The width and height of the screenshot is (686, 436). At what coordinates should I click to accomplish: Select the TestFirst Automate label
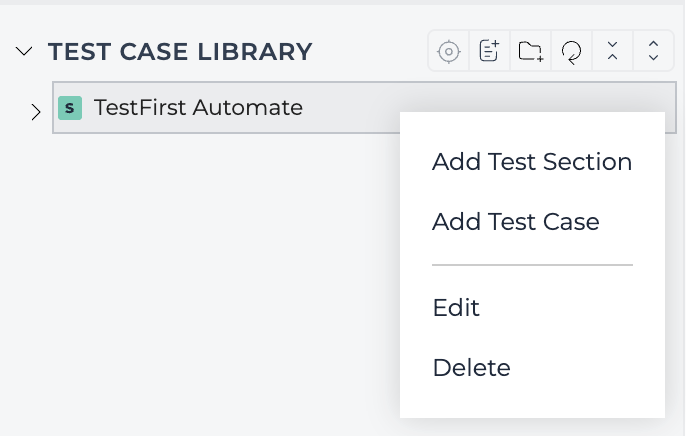tap(198, 108)
